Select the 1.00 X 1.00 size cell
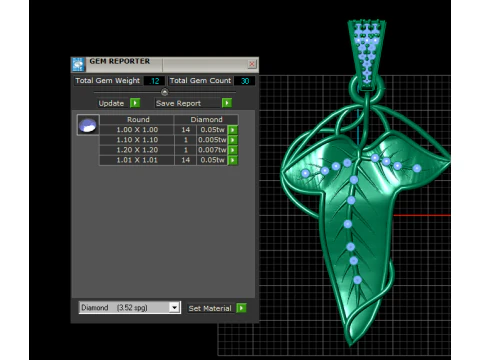Viewport: 480px width, 360px height. [x=137, y=130]
